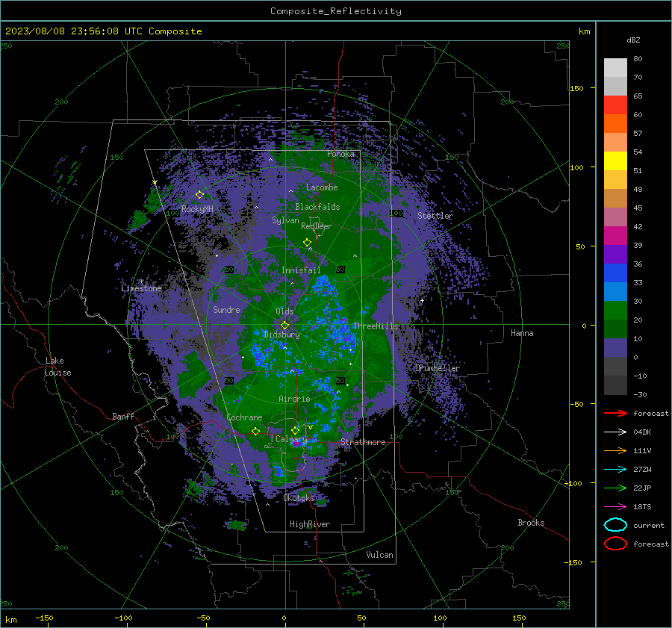
Task: Click the magenta 18TS arrow icon
Action: pos(615,507)
